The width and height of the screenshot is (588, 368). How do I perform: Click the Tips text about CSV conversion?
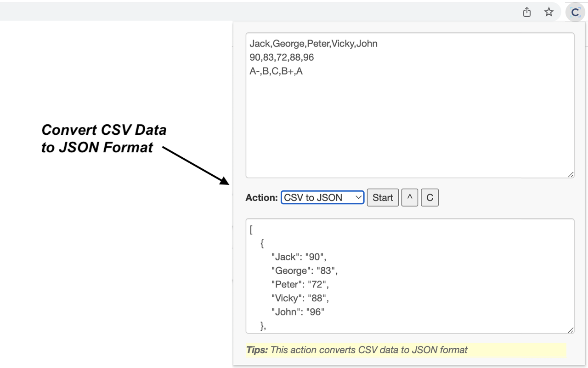[x=357, y=350]
